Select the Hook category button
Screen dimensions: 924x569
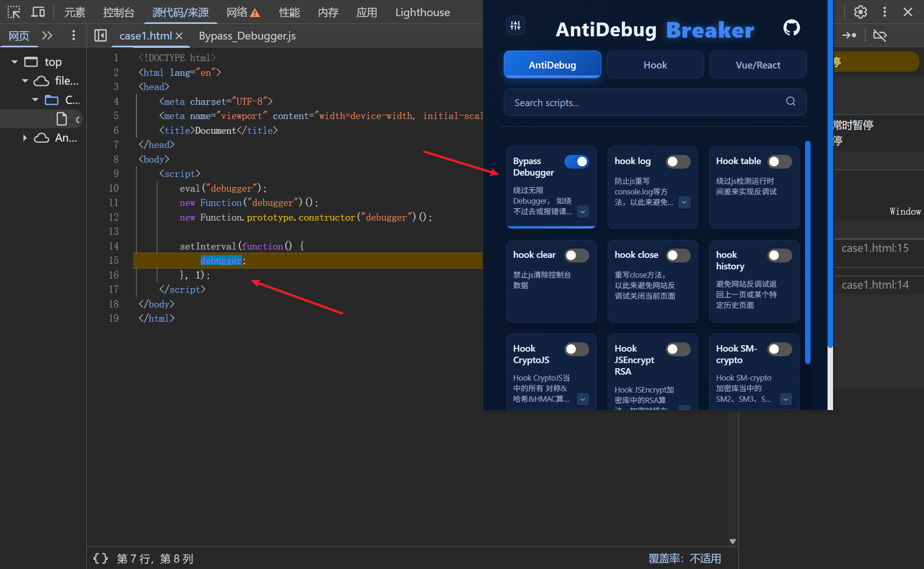tap(655, 65)
